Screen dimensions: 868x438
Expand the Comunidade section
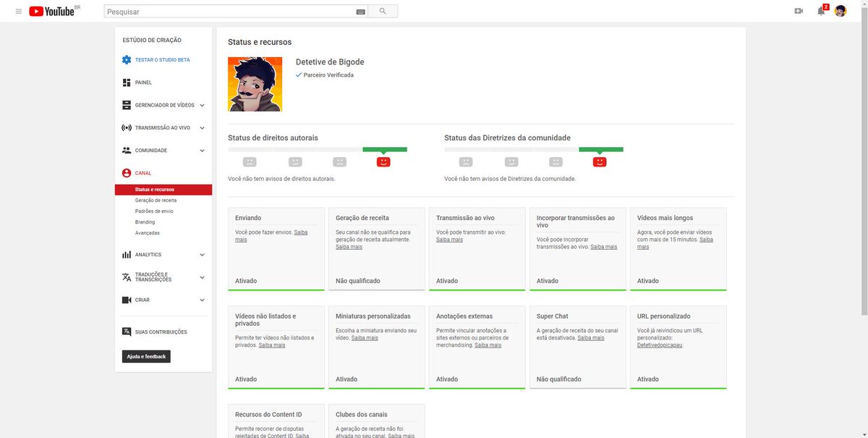tap(202, 151)
